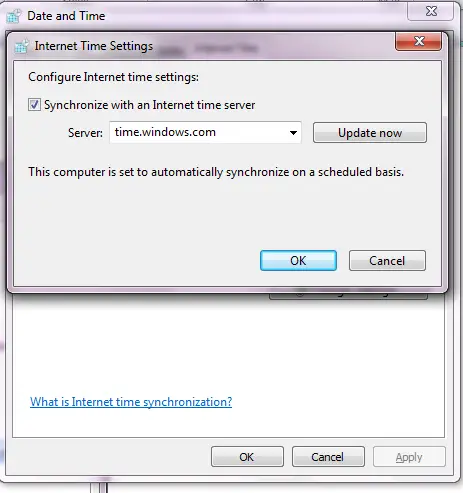Screen dimensions: 463x493
Task: Click the Date and Time window icon
Action: (14, 16)
